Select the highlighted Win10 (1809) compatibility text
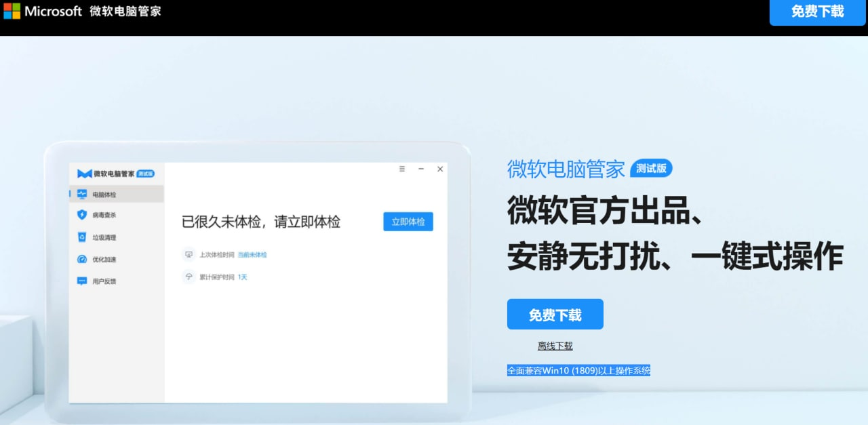The width and height of the screenshot is (868, 425). pyautogui.click(x=578, y=370)
